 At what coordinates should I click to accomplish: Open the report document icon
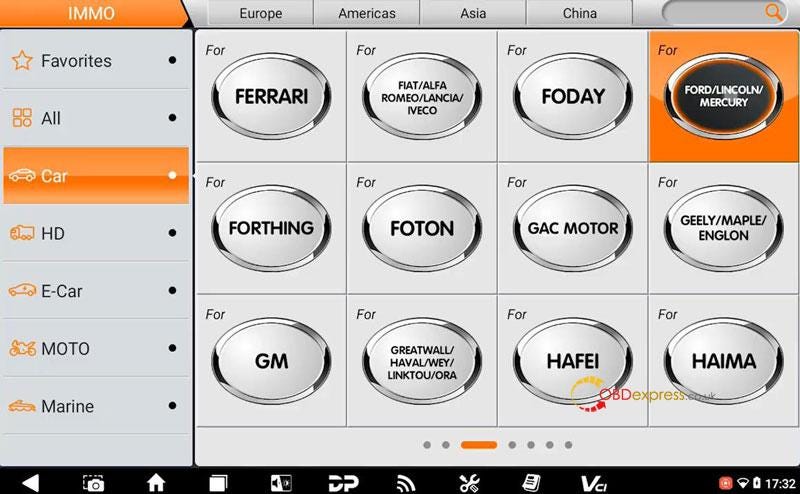coord(531,483)
